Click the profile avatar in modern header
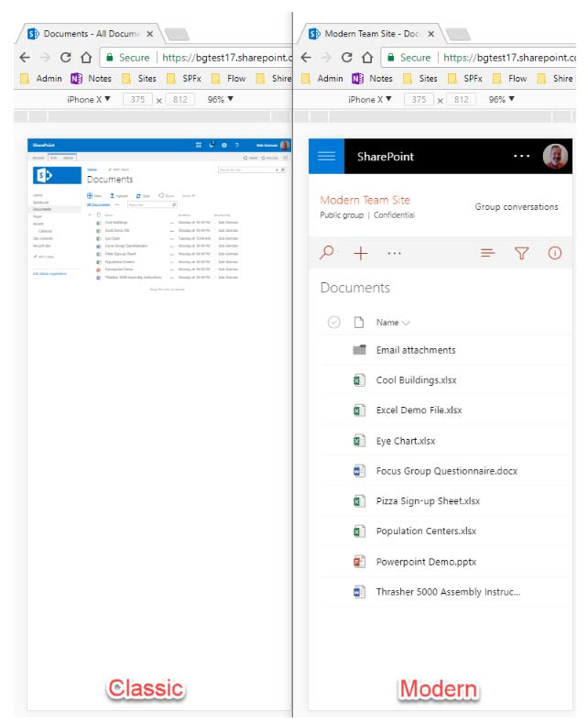588x723 pixels. coord(555,157)
